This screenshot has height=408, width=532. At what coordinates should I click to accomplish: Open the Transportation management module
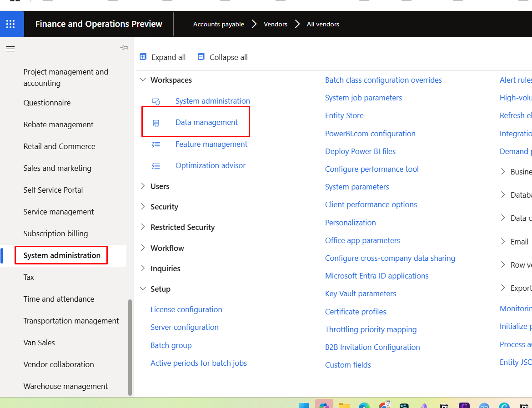71,321
